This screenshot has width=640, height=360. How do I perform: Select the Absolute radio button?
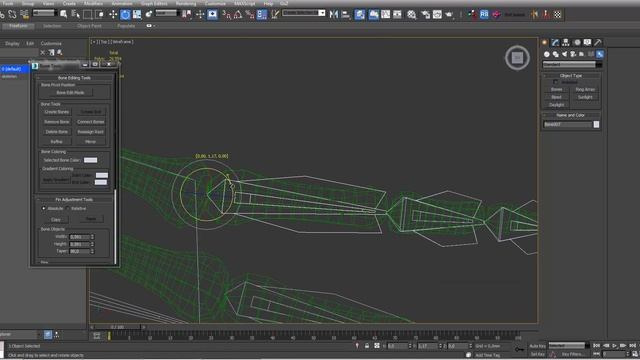(44, 208)
